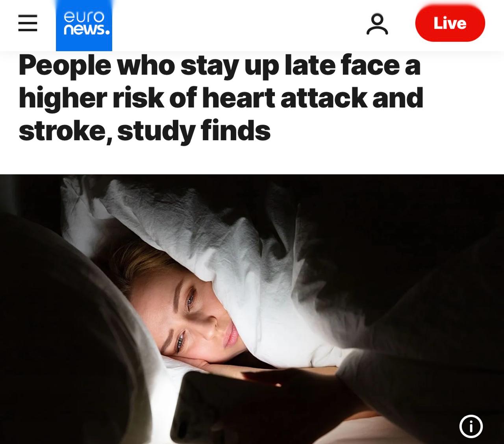This screenshot has width=504, height=444.
Task: Open the article's main photo
Action: click(252, 309)
